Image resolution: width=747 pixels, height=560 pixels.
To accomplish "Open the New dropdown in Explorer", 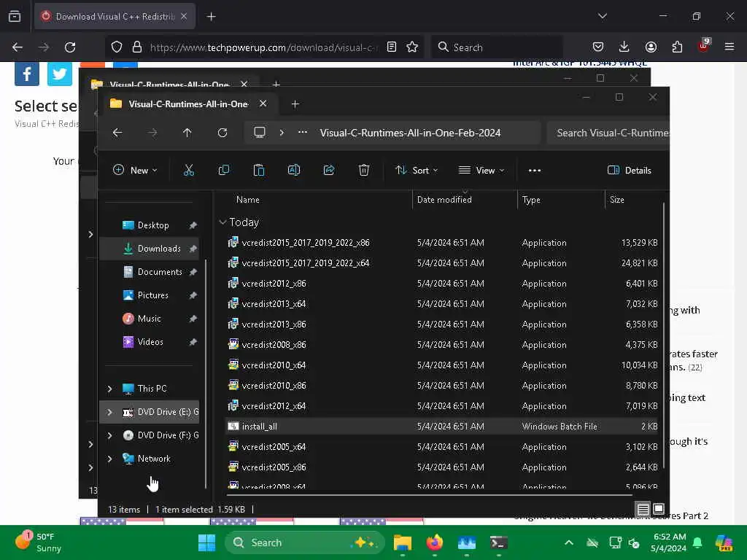I will coord(135,170).
